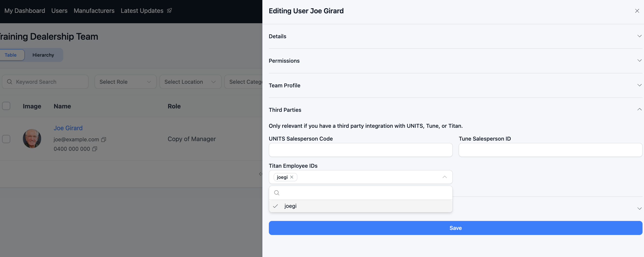Expand the Permissions section
Image resolution: width=644 pixels, height=257 pixels.
pyautogui.click(x=455, y=61)
